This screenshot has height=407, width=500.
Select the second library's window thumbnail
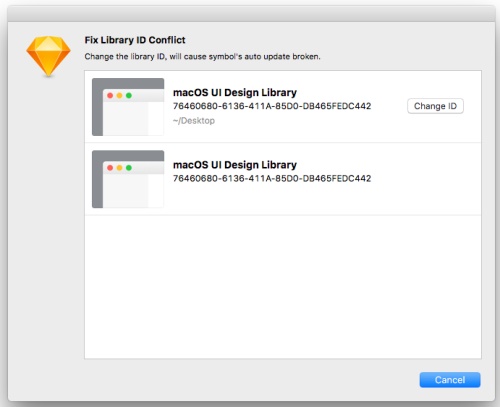point(128,179)
